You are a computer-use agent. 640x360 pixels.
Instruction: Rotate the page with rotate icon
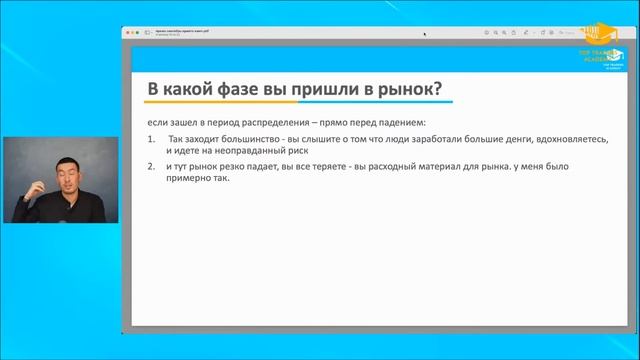543,32
